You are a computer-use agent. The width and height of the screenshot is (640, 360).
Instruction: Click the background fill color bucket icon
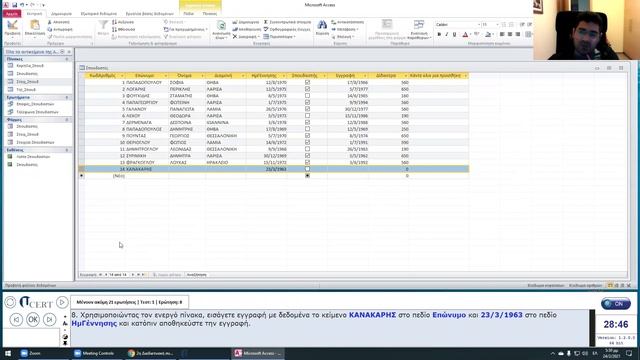tap(488, 35)
